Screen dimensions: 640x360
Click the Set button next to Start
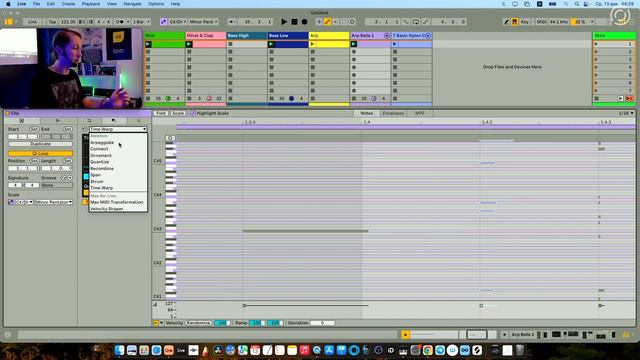(34, 129)
